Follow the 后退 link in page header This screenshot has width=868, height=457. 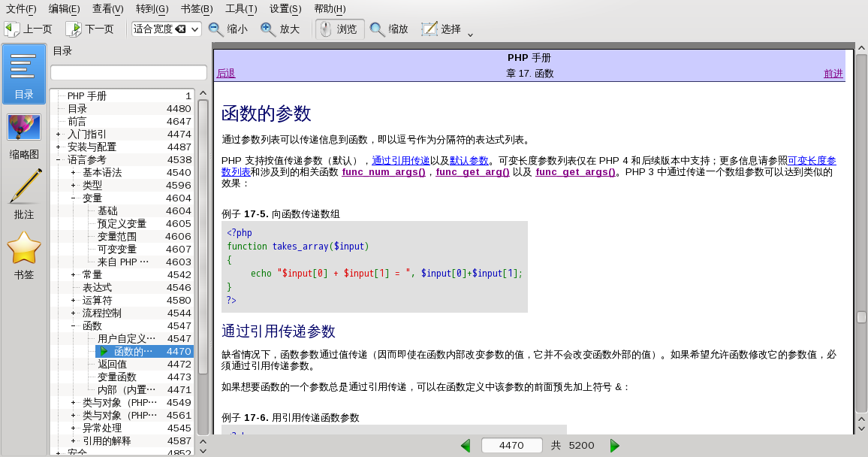226,73
